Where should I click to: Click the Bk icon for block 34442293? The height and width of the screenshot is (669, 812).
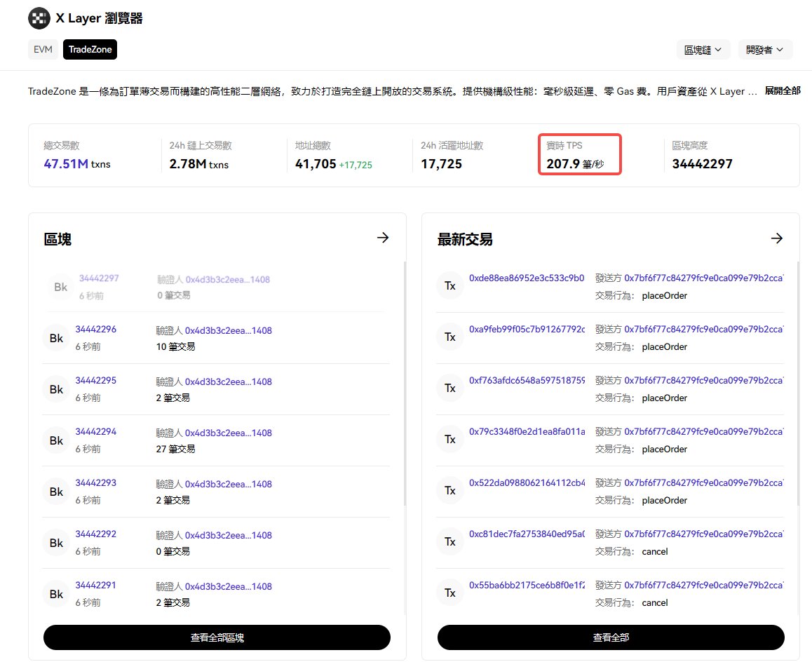click(x=56, y=492)
